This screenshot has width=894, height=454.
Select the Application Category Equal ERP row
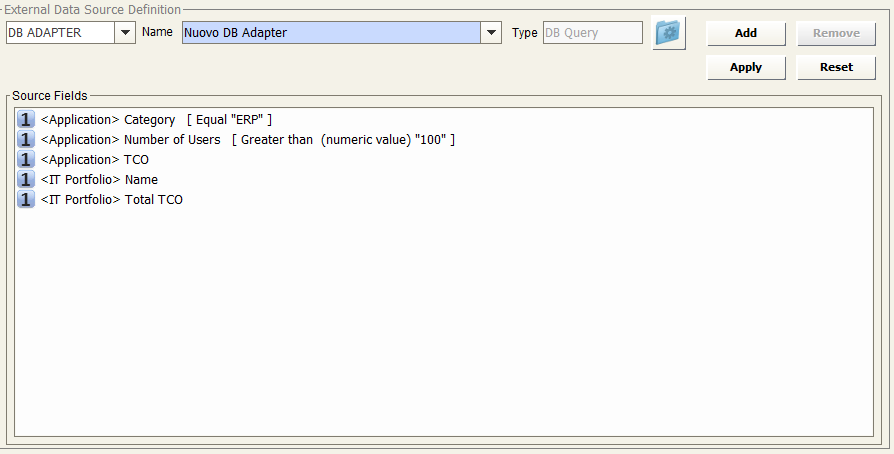pyautogui.click(x=156, y=120)
